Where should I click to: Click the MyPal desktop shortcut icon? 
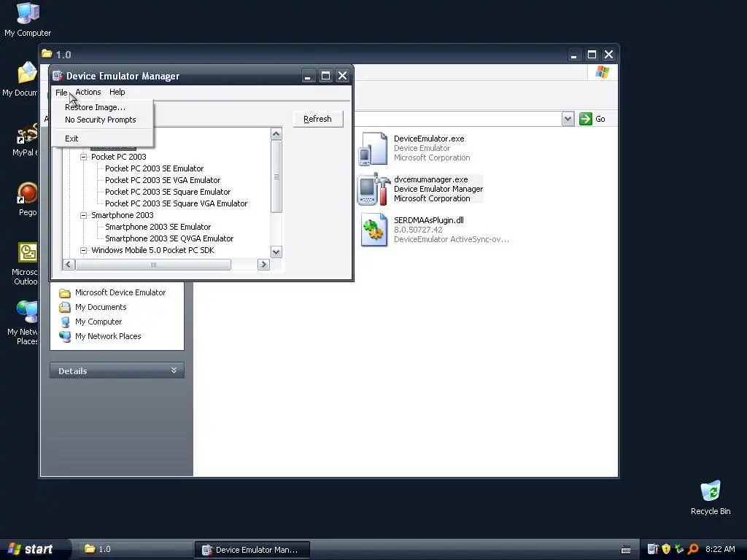pyautogui.click(x=27, y=133)
